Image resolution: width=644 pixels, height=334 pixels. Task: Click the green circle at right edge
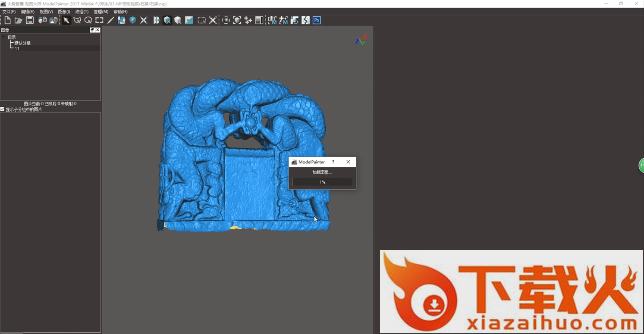click(641, 165)
